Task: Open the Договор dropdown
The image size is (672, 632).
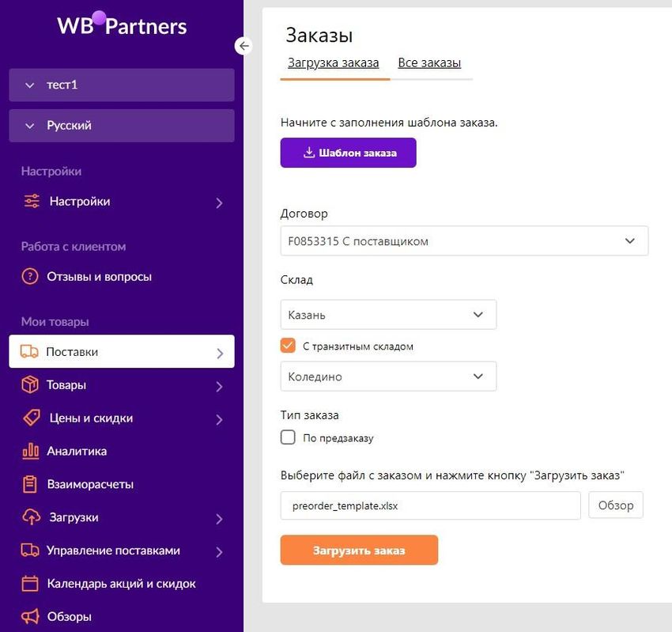Action: 464,241
